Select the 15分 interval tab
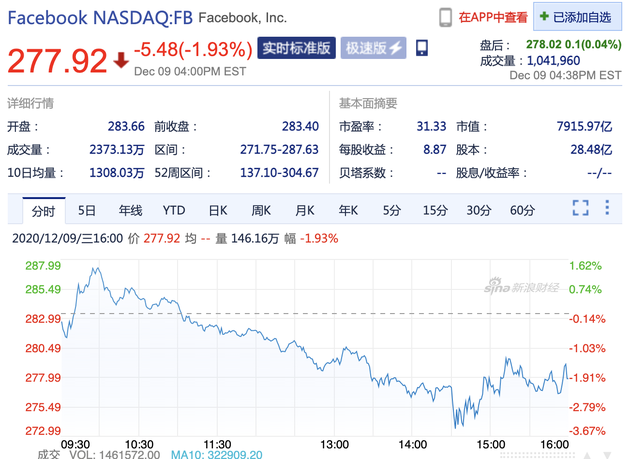The image size is (630, 459). coord(435,210)
